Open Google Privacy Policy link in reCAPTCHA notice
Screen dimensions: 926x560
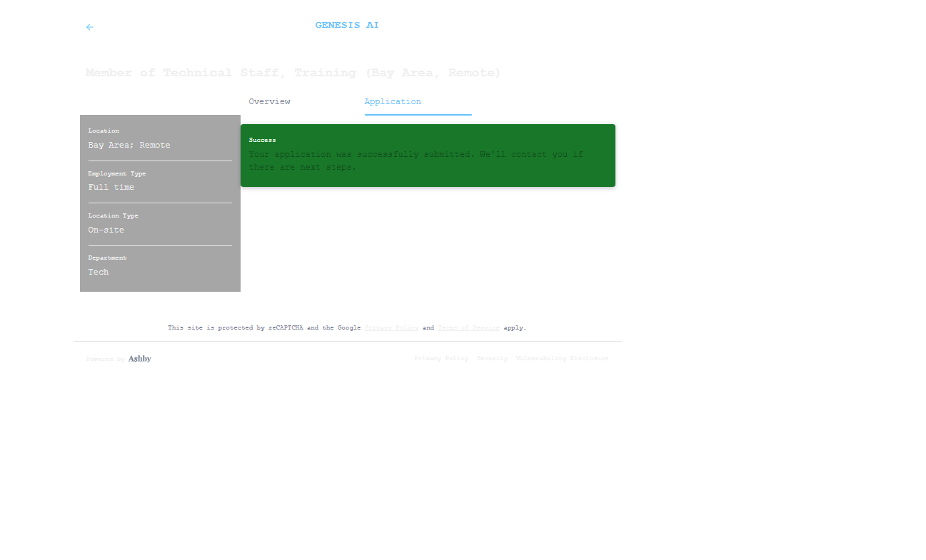pyautogui.click(x=391, y=328)
